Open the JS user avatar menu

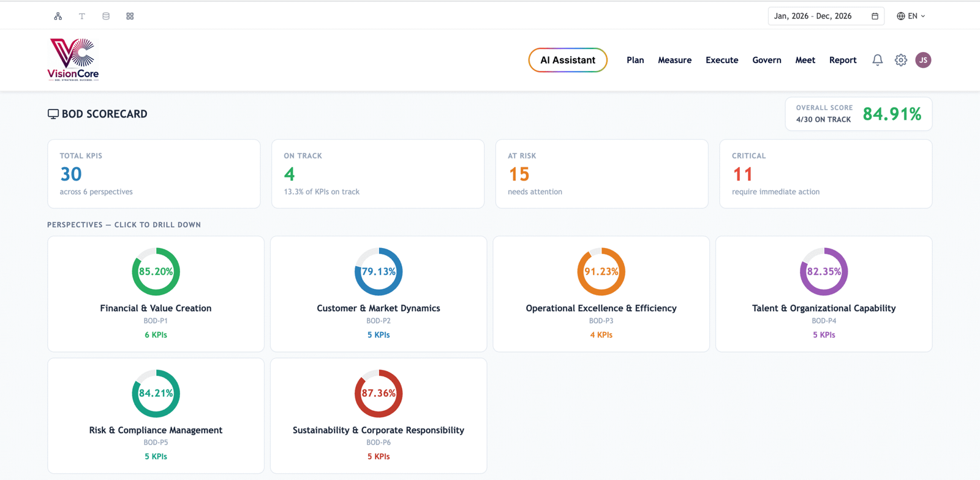point(923,60)
